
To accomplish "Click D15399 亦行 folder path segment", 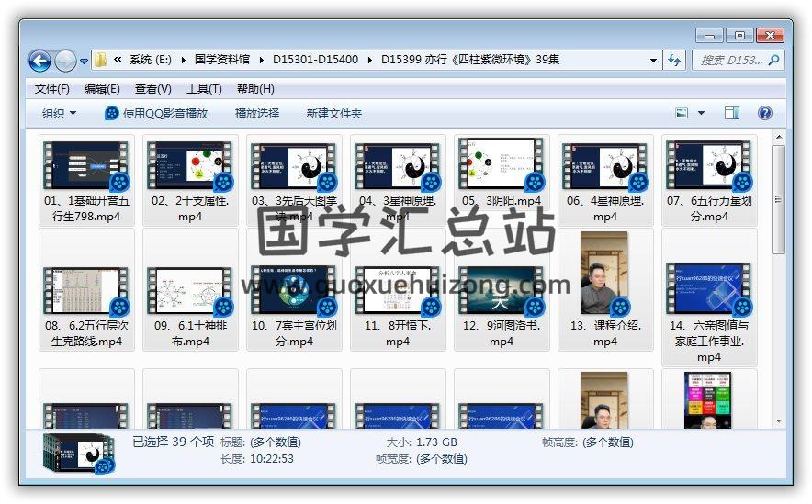I will pos(470,60).
